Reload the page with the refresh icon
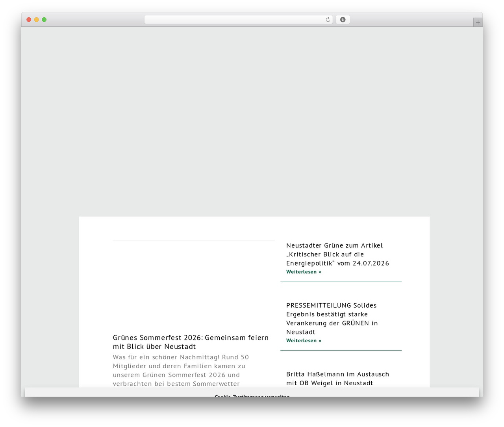Viewport: 504px width, 427px height. point(328,20)
